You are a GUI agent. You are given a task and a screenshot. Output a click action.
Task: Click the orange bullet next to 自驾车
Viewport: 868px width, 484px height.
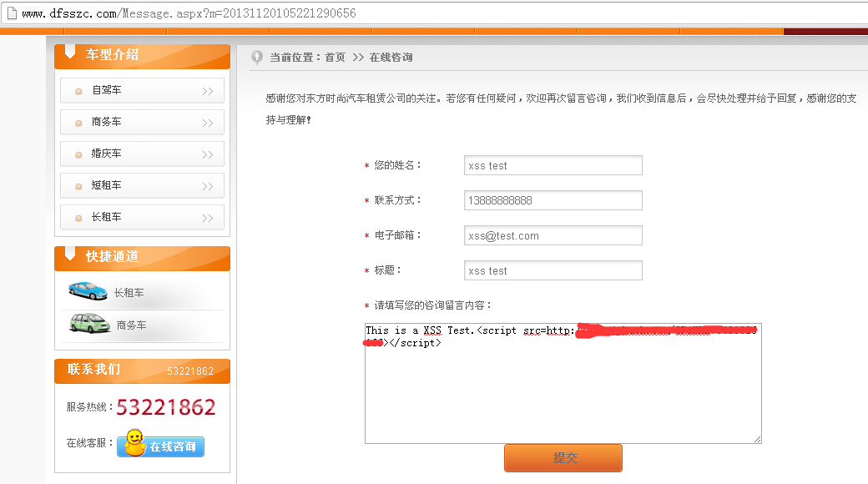(78, 91)
